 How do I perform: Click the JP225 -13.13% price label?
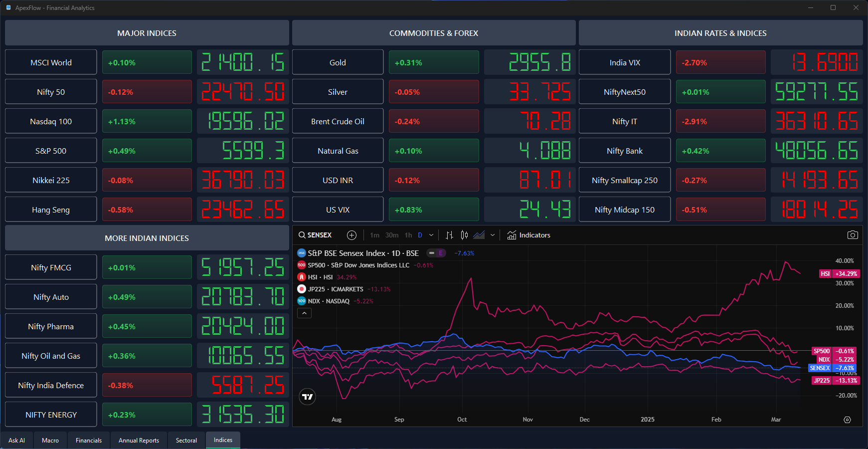[836, 380]
